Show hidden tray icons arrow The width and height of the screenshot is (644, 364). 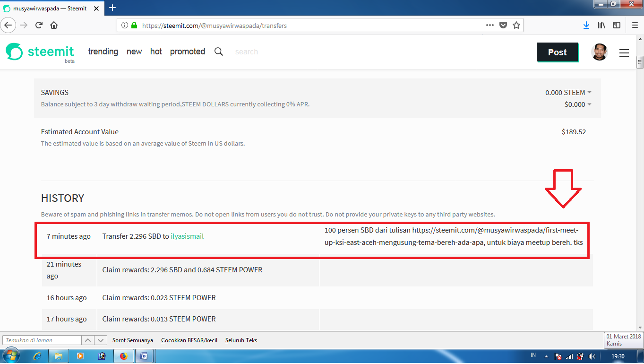coord(547,356)
